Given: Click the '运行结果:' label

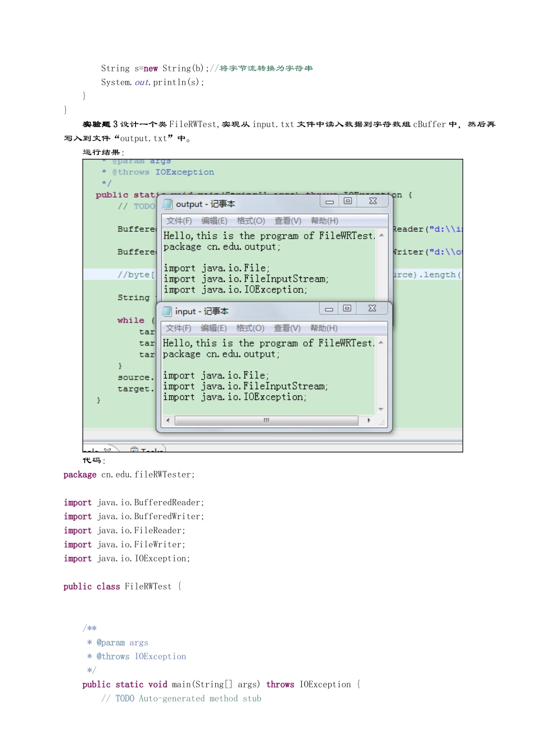Looking at the screenshot, I should [103, 152].
